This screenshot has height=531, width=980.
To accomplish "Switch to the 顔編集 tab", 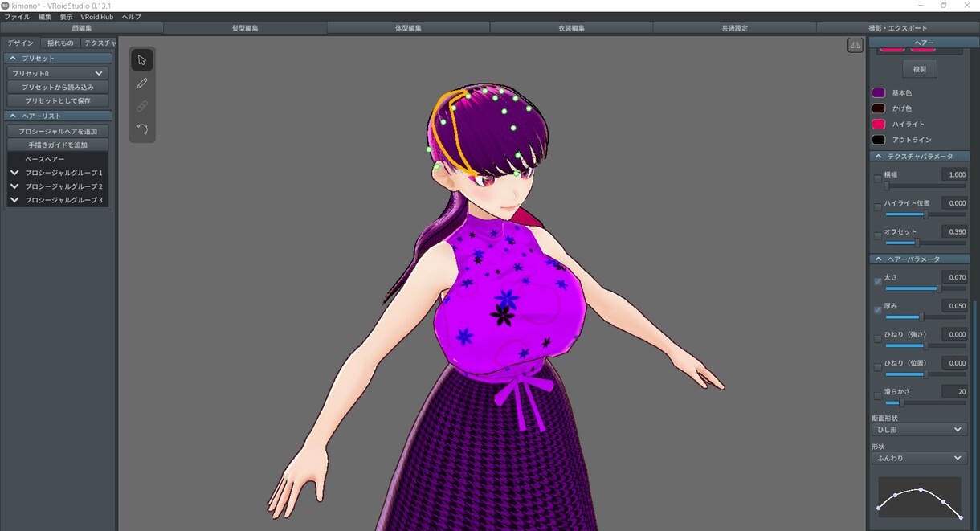I will 82,28.
